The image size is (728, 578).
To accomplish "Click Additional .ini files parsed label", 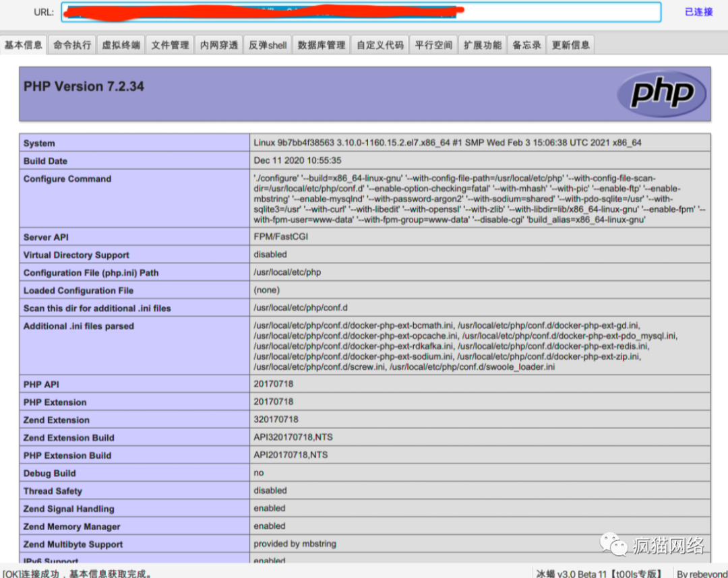I will click(x=78, y=326).
